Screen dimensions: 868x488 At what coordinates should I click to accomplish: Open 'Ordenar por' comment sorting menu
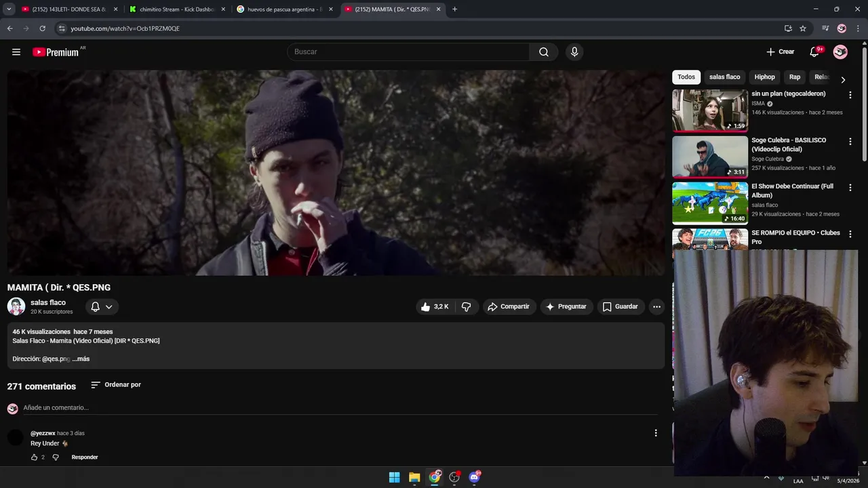tap(116, 385)
